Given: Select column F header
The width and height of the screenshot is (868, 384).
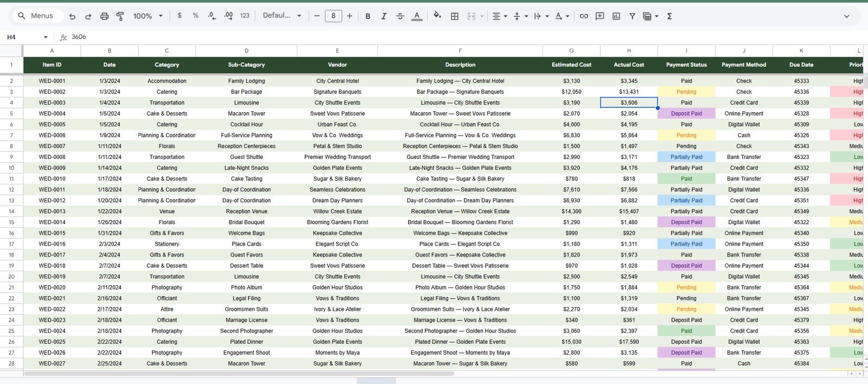Looking at the screenshot, I should 460,50.
